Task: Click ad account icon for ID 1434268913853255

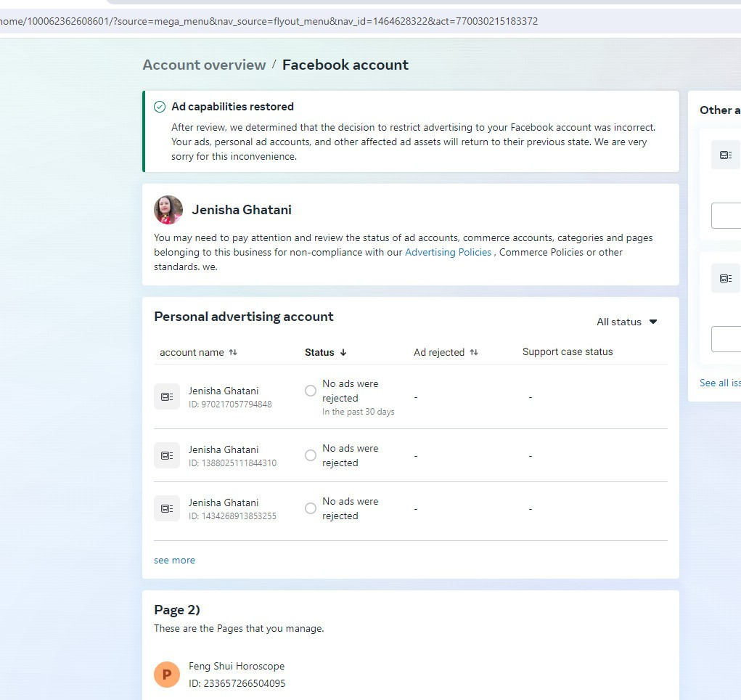Action: 167,508
